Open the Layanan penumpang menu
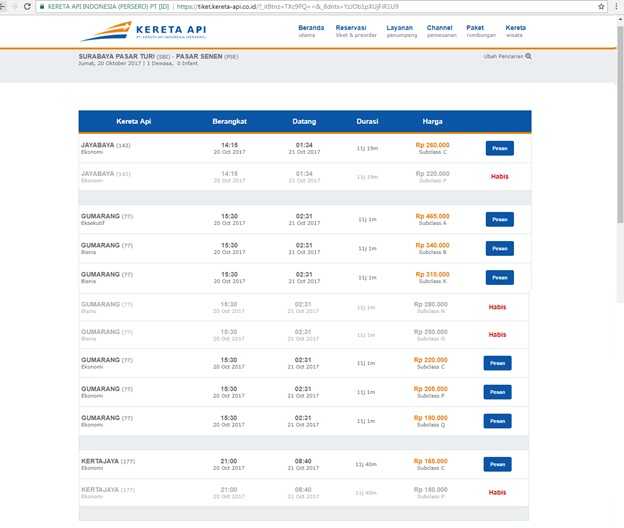 point(402,31)
